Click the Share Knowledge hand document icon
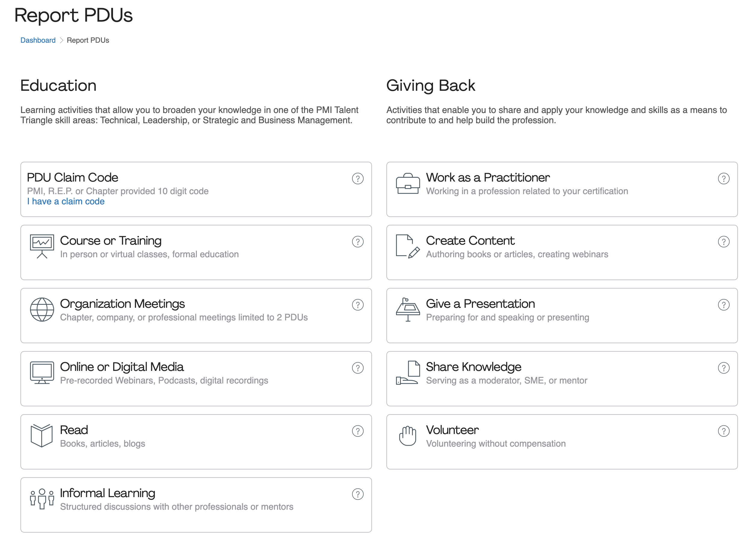The width and height of the screenshot is (756, 544). pos(408,372)
